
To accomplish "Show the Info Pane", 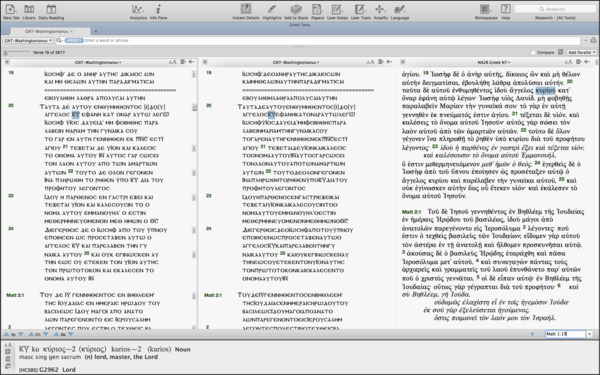I will [158, 11].
